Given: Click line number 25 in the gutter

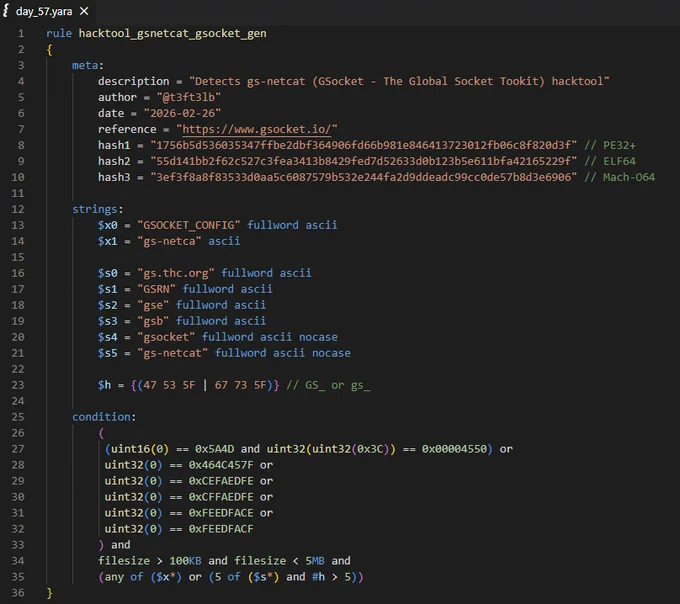Looking at the screenshot, I should tap(18, 417).
